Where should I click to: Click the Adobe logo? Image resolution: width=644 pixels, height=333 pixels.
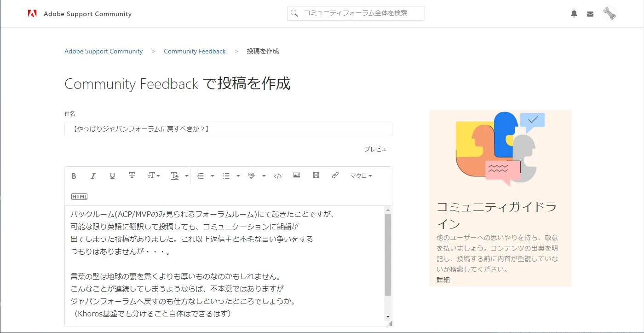(32, 13)
